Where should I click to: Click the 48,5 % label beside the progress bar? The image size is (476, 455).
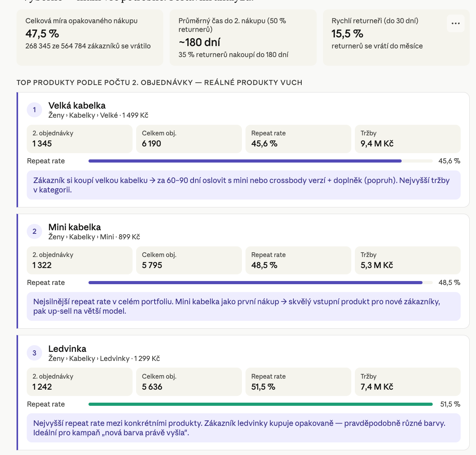pos(449,283)
